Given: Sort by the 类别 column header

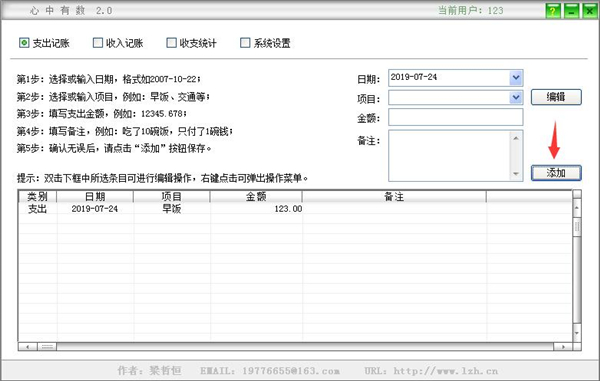Looking at the screenshot, I should coord(38,197).
